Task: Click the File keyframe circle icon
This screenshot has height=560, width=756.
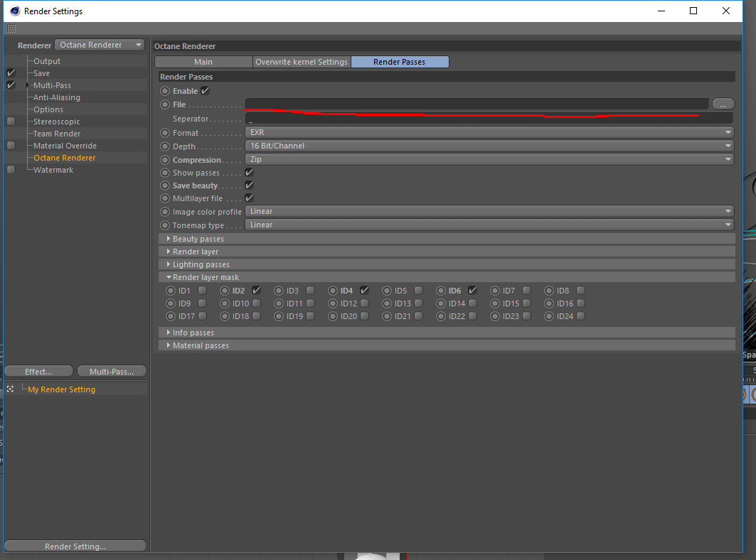Action: click(166, 104)
